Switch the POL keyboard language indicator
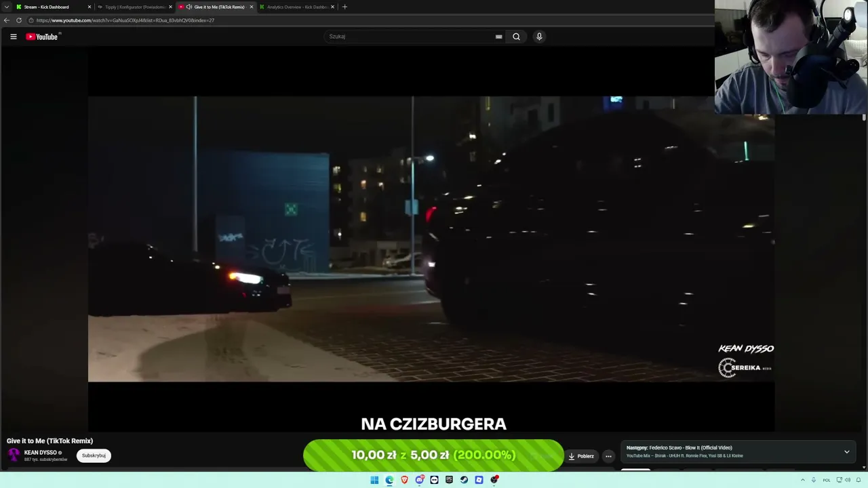868x488 pixels. click(827, 480)
